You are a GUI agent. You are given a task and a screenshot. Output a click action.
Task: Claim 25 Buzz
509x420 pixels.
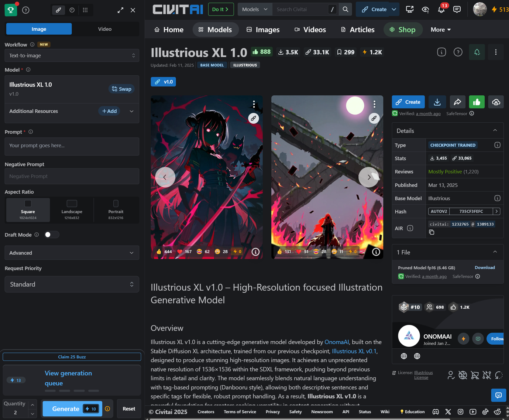click(x=72, y=357)
